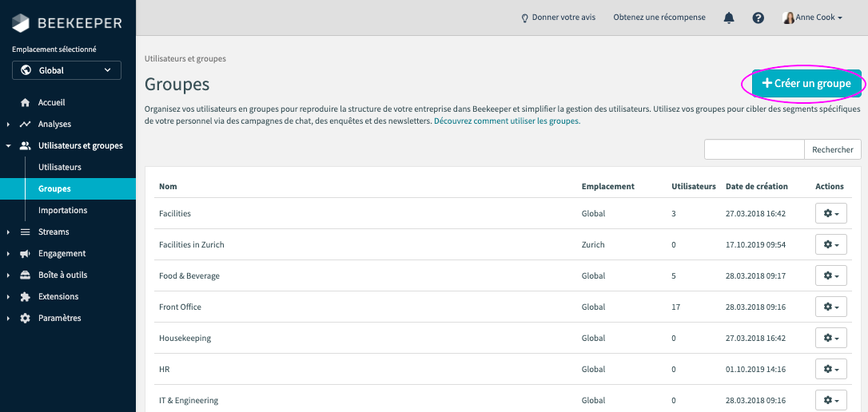Click the Streams list icon
This screenshot has height=412, width=868.
coord(25,232)
